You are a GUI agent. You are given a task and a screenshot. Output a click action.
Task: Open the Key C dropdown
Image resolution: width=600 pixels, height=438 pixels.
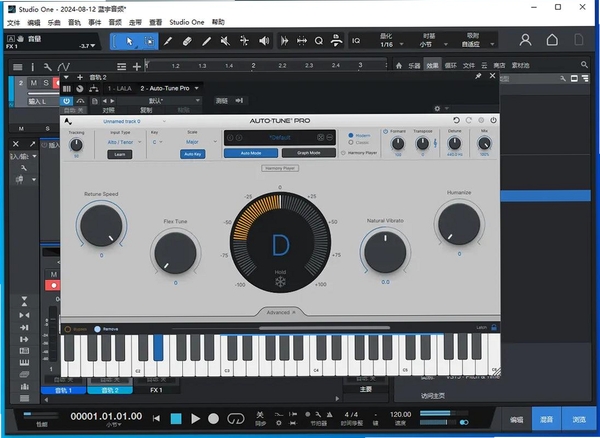click(158, 142)
